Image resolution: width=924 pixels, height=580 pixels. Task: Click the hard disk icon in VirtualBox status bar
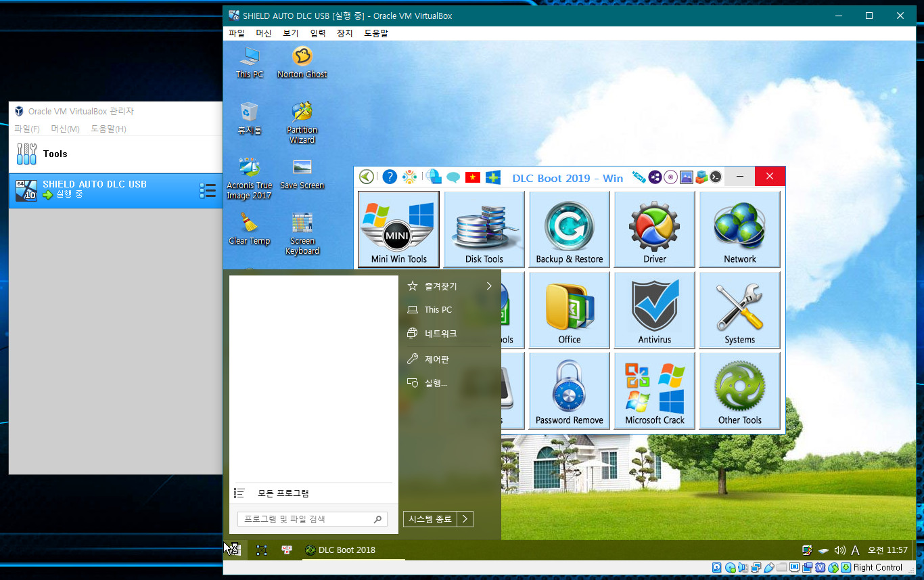click(x=716, y=568)
